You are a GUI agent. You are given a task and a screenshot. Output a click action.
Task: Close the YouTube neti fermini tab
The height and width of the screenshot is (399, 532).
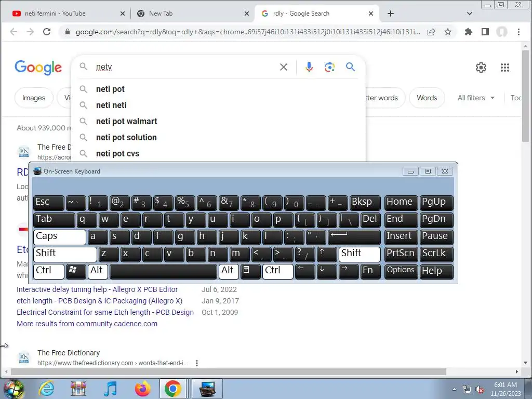click(x=123, y=14)
